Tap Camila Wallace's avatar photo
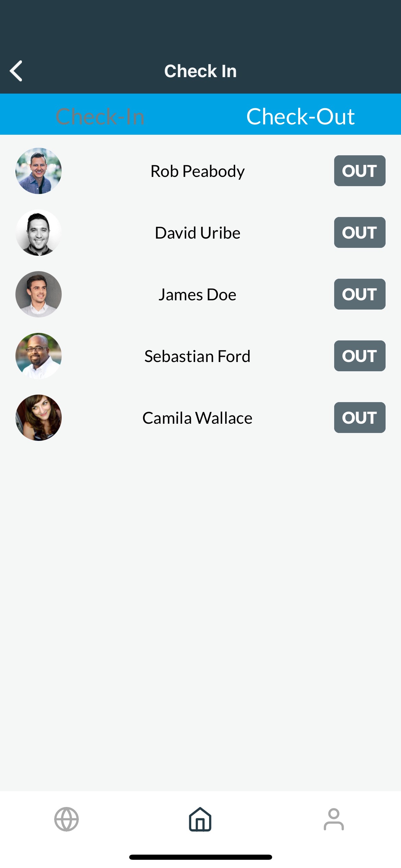The height and width of the screenshot is (868, 401). [38, 418]
